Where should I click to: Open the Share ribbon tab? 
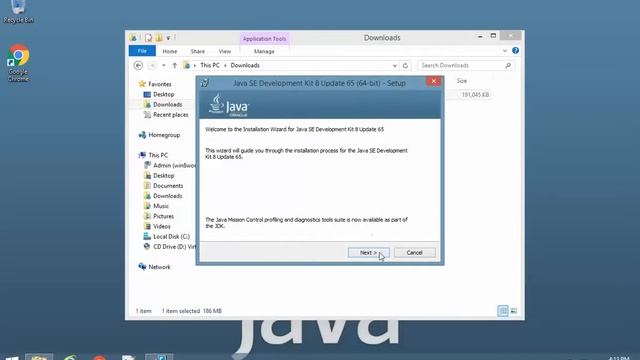[198, 51]
